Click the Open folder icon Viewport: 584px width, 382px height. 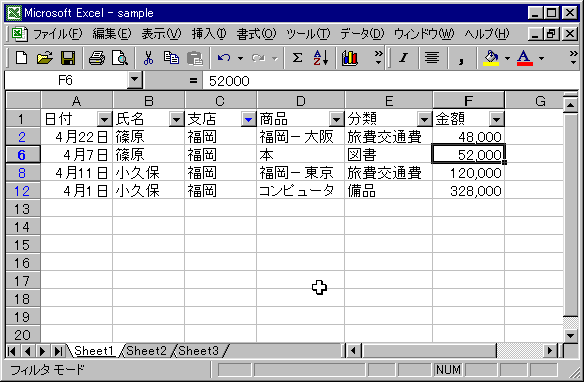point(45,58)
